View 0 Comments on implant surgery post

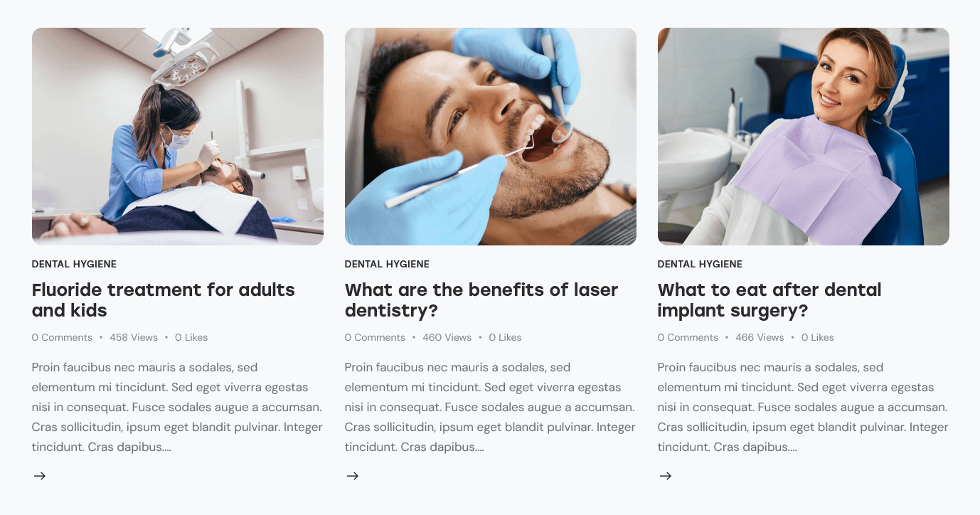coord(688,337)
